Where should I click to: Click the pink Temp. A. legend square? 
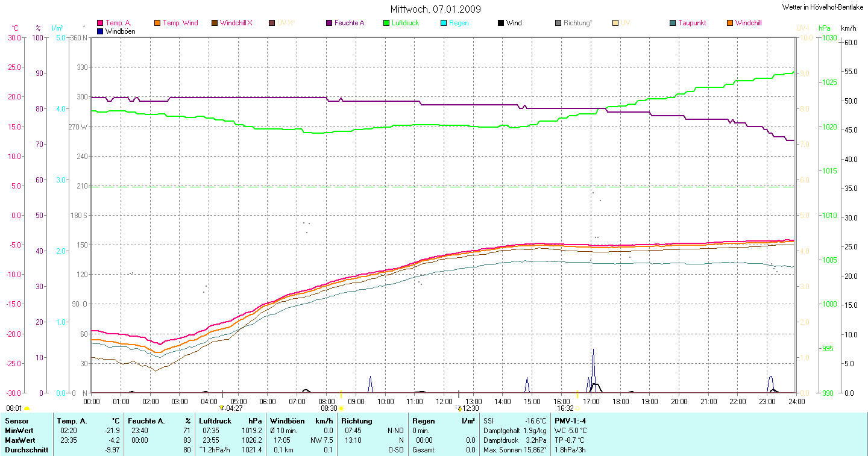100,23
